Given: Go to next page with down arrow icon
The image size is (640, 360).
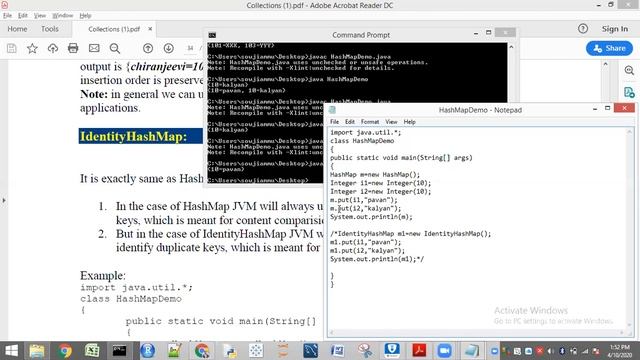Looking at the screenshot, I should 169,48.
